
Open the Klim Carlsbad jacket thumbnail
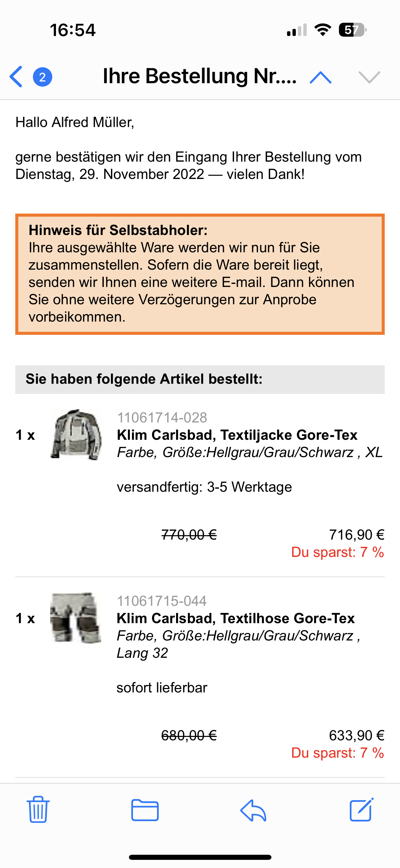pos(76,435)
